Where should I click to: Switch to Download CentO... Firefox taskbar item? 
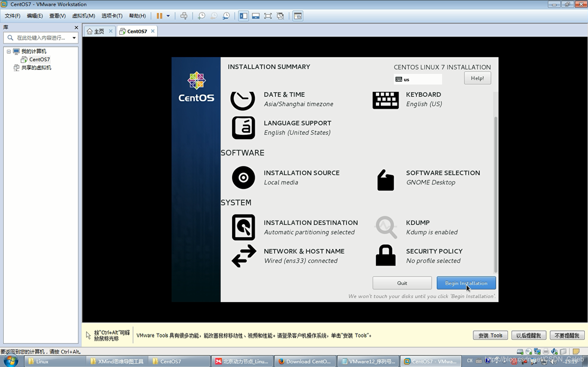(x=305, y=361)
